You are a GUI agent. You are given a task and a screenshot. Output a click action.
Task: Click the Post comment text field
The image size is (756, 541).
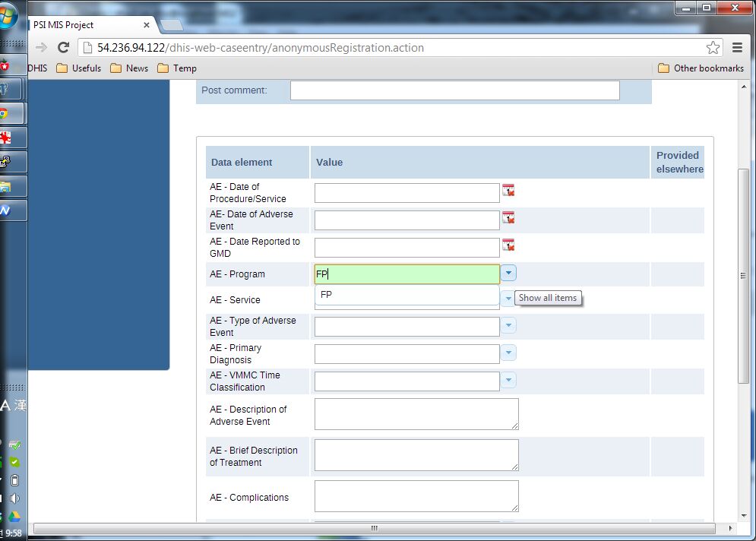click(454, 90)
